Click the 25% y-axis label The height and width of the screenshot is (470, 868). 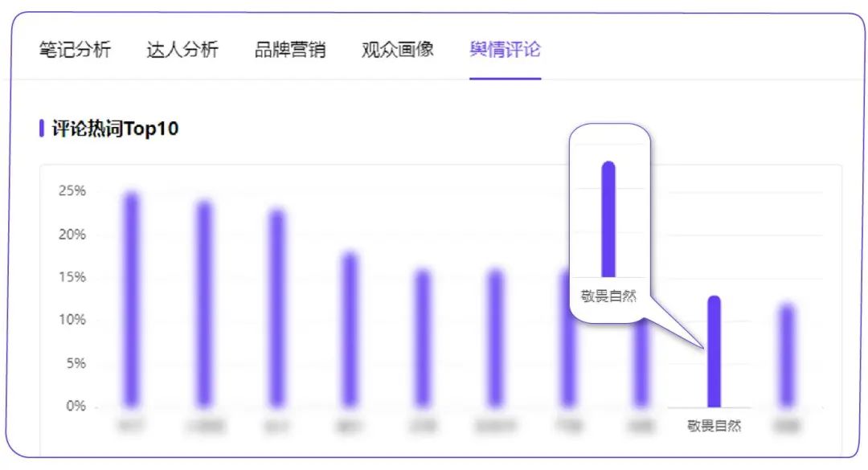click(72, 191)
